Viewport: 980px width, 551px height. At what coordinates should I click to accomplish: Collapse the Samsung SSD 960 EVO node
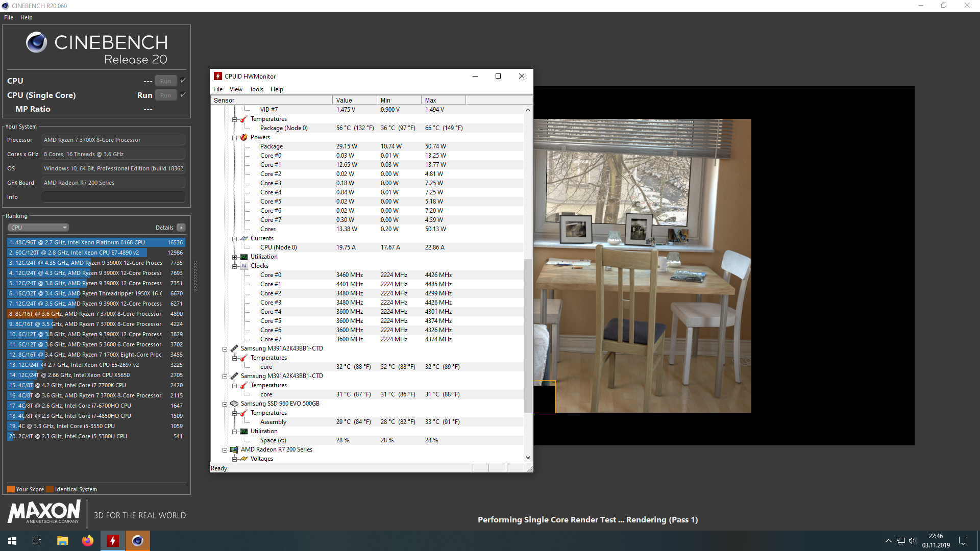[225, 404]
